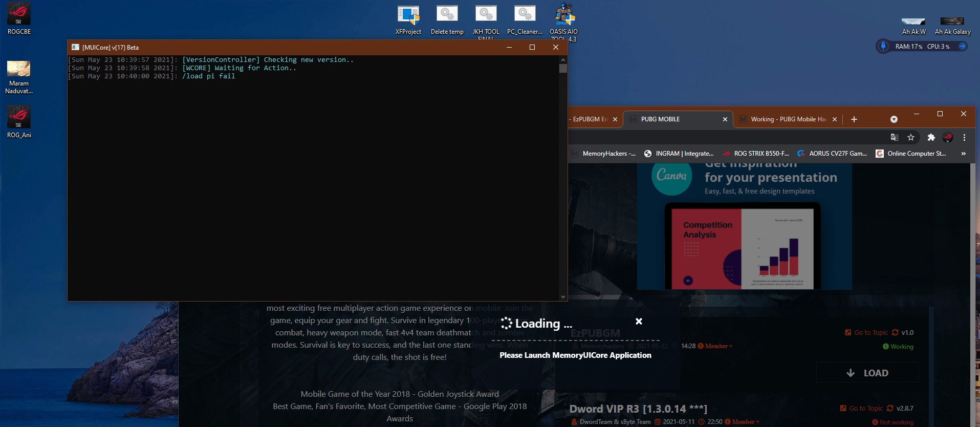Click the Member+ badge next to 14:28
Screen dimensions: 980x427
[715, 346]
